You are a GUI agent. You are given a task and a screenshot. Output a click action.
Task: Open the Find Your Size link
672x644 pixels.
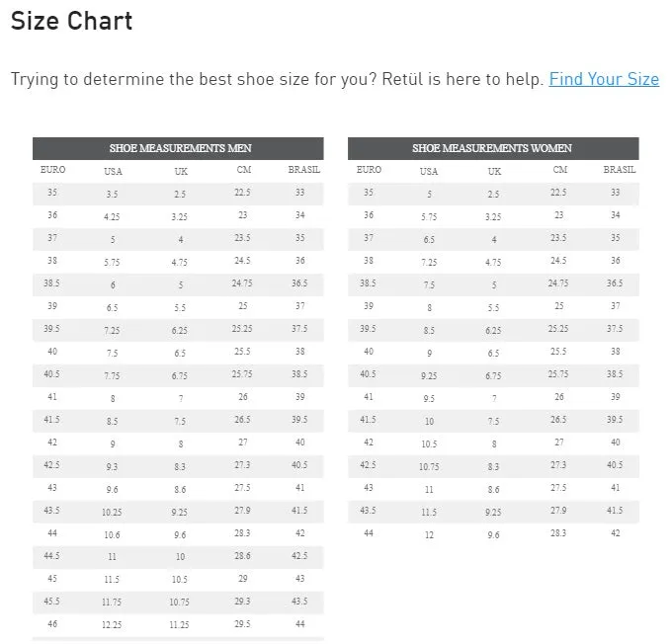pos(604,79)
